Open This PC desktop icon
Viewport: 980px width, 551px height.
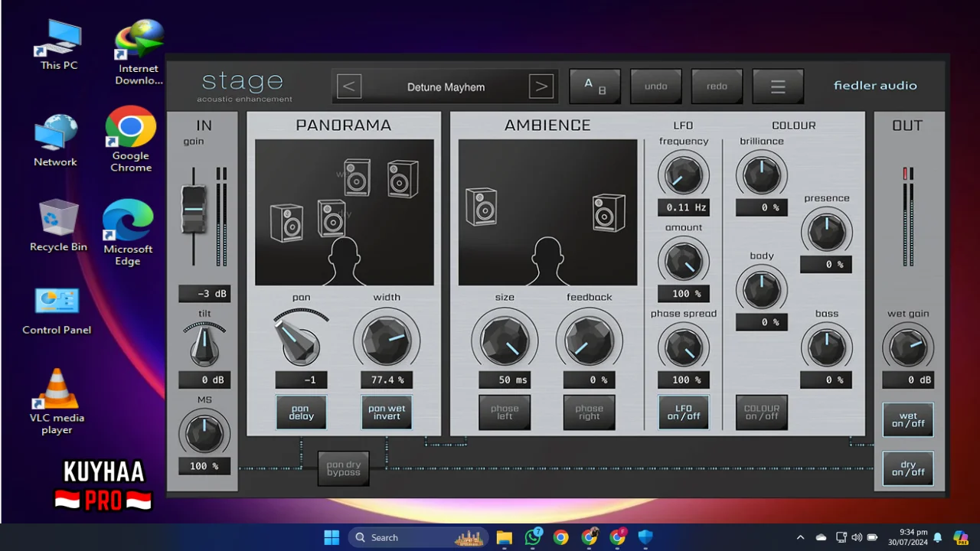click(59, 45)
